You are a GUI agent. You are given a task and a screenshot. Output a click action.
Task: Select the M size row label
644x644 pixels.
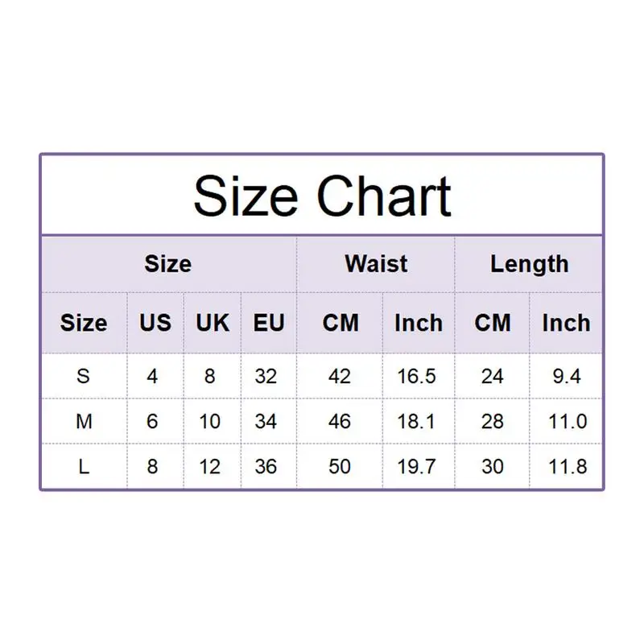(x=84, y=421)
